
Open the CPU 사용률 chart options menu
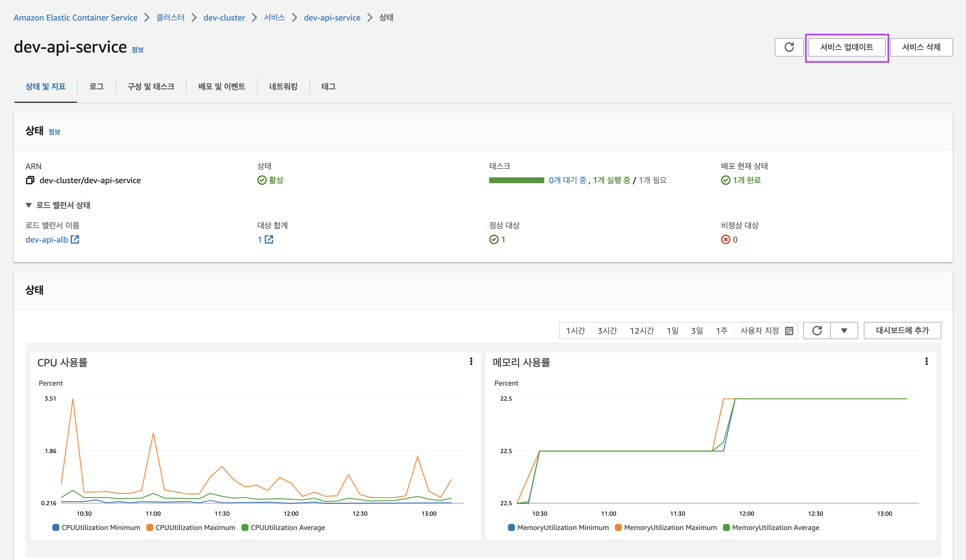click(x=471, y=361)
